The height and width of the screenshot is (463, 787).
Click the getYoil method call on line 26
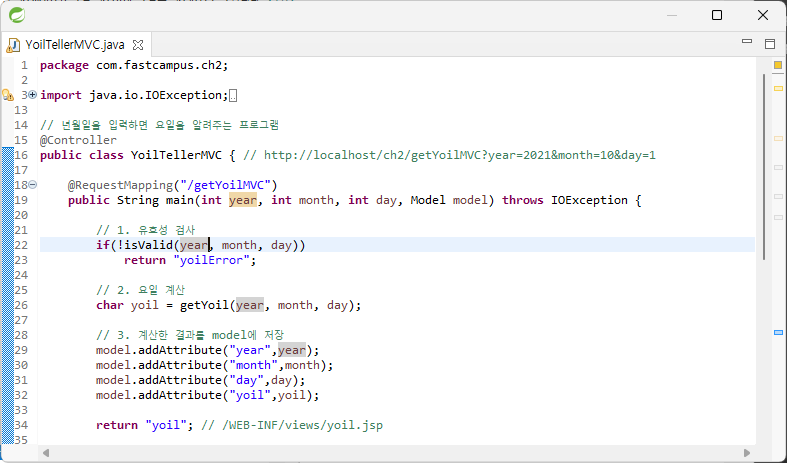point(204,305)
